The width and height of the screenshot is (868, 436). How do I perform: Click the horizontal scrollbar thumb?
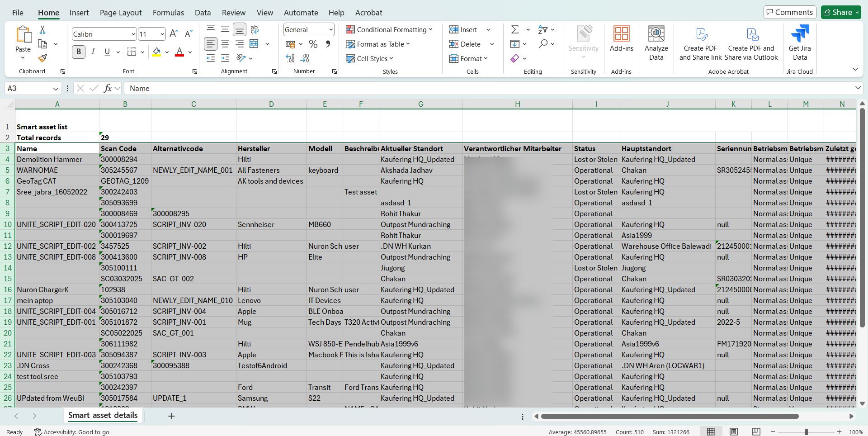coord(670,416)
